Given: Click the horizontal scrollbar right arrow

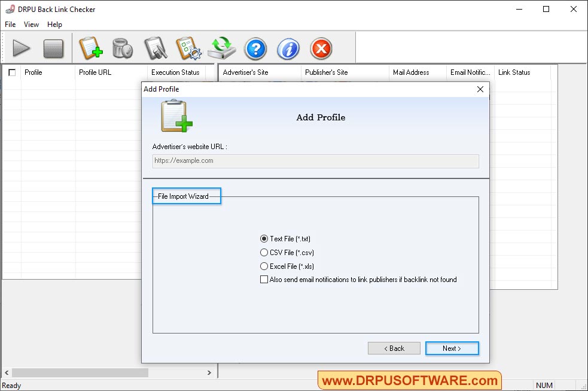Looking at the screenshot, I should 209,372.
